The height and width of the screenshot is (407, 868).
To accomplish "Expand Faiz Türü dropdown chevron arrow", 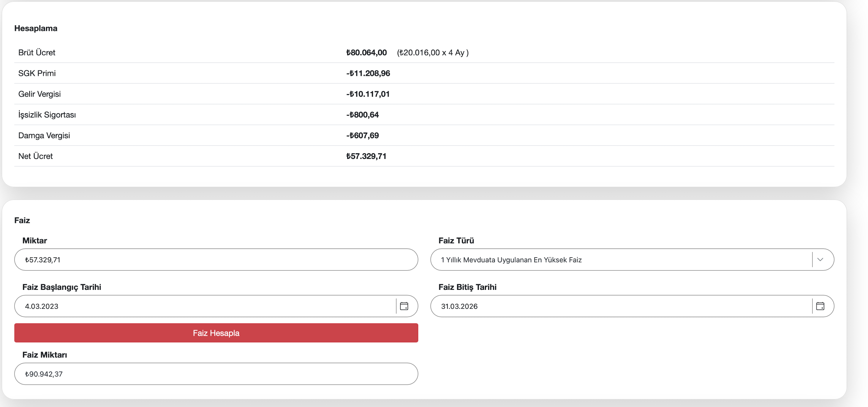I will coord(820,260).
